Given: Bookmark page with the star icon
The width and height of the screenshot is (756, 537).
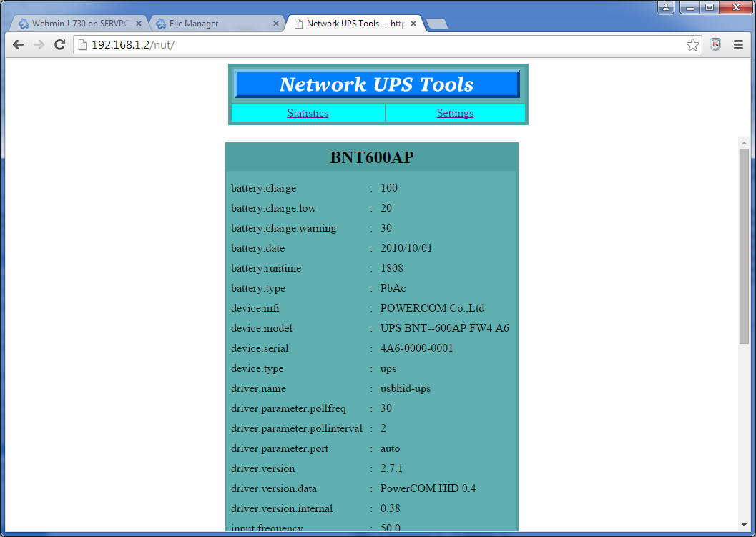Looking at the screenshot, I should point(692,45).
